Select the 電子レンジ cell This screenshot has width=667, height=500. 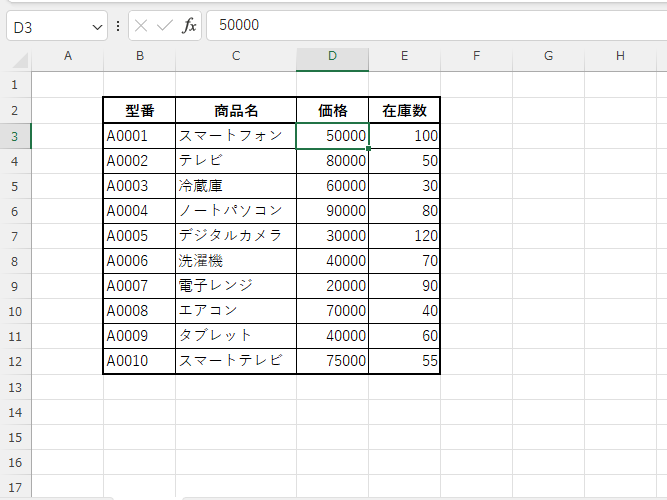point(236,286)
